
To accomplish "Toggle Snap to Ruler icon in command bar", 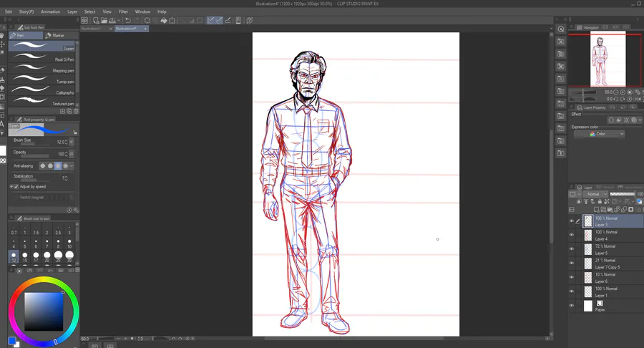I will (x=210, y=20).
